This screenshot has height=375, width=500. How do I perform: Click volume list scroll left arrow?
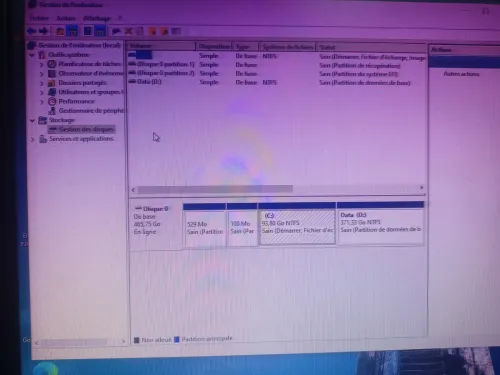pyautogui.click(x=133, y=190)
